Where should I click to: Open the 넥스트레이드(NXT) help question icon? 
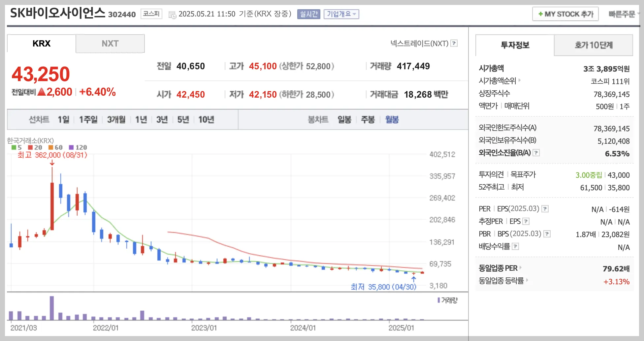point(454,43)
